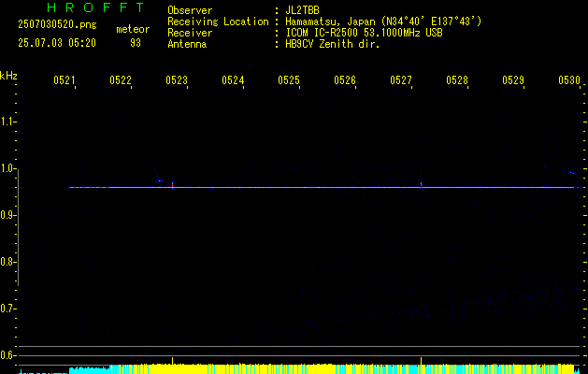This screenshot has width=588, height=374.
Task: Click the 0.8 kHz frequency label
Action: [x=7, y=262]
